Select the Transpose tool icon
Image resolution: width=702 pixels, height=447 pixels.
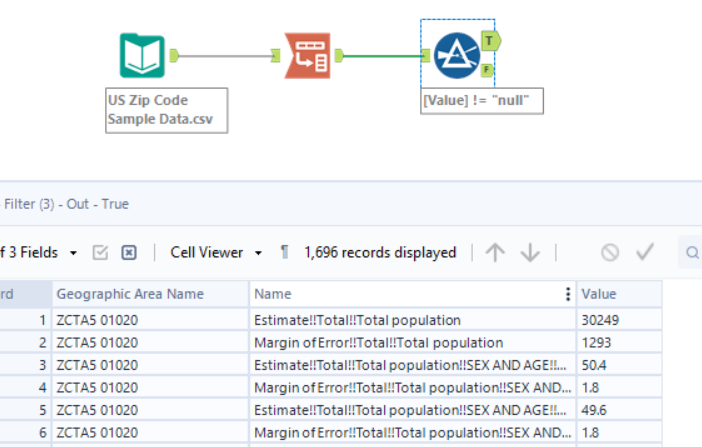[x=307, y=55]
